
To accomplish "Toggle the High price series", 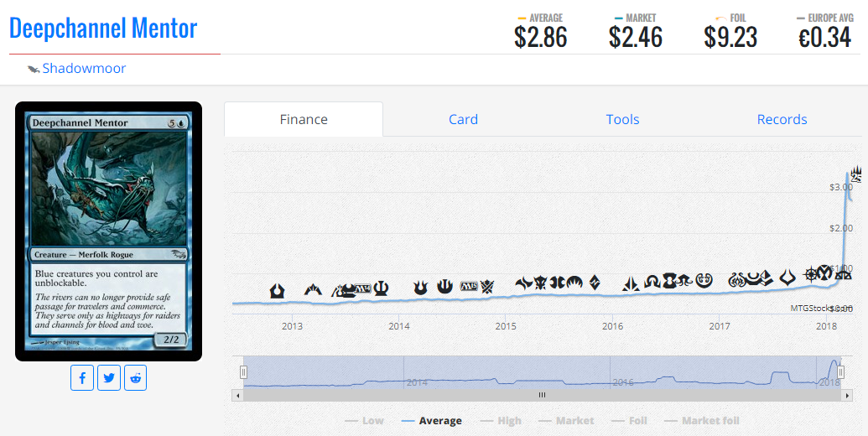I will tap(501, 421).
